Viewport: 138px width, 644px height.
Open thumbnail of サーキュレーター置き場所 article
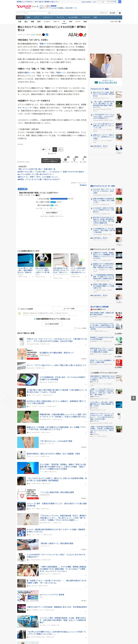(x=78, y=260)
